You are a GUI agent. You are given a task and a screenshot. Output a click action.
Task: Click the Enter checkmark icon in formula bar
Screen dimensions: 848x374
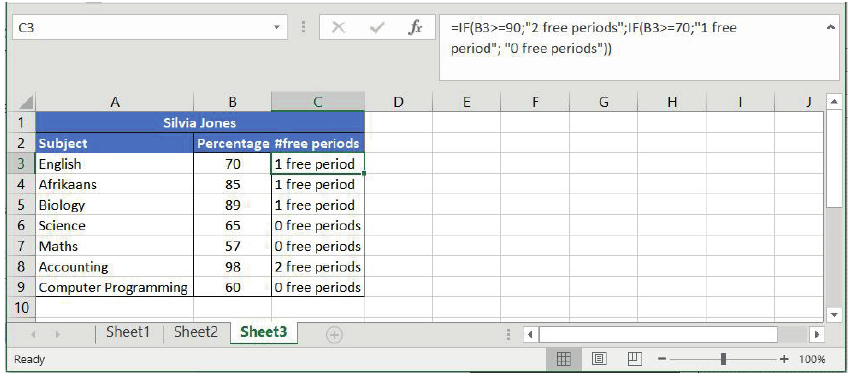(377, 28)
